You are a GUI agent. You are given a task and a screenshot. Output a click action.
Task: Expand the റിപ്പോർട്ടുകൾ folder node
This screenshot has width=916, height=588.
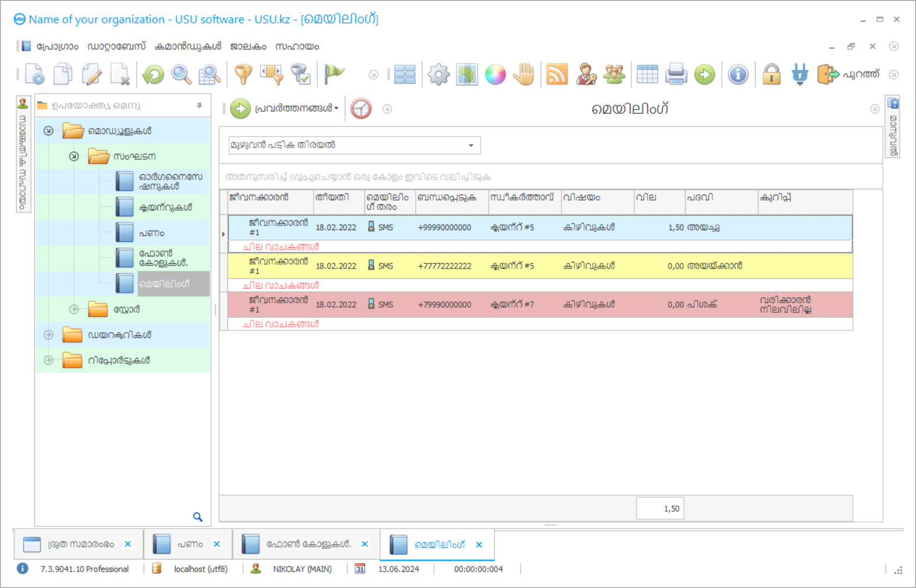click(x=48, y=360)
